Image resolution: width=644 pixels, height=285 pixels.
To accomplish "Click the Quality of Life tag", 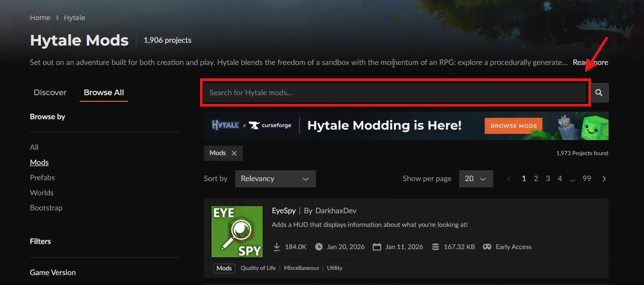I will [x=258, y=268].
